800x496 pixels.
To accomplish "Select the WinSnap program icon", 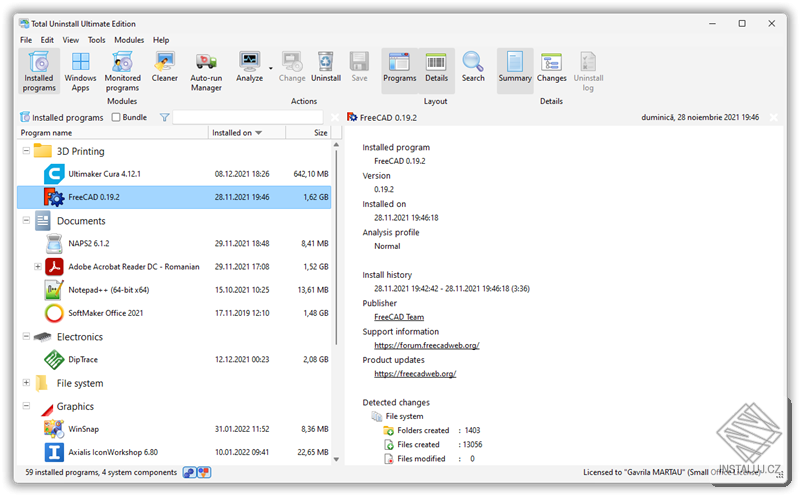I will pyautogui.click(x=54, y=429).
